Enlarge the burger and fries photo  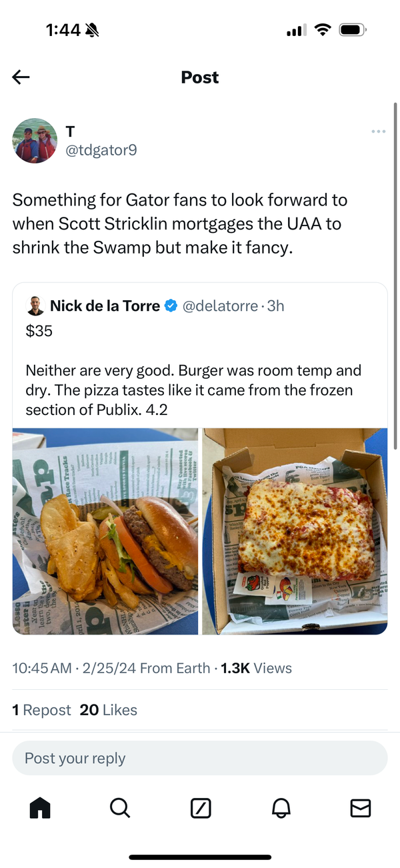coord(105,531)
